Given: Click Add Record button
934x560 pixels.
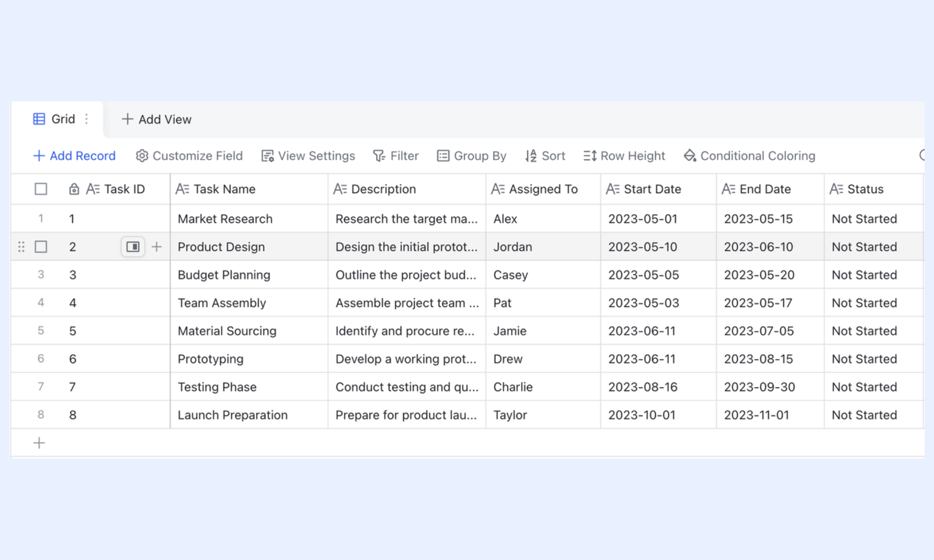Looking at the screenshot, I should coord(75,156).
